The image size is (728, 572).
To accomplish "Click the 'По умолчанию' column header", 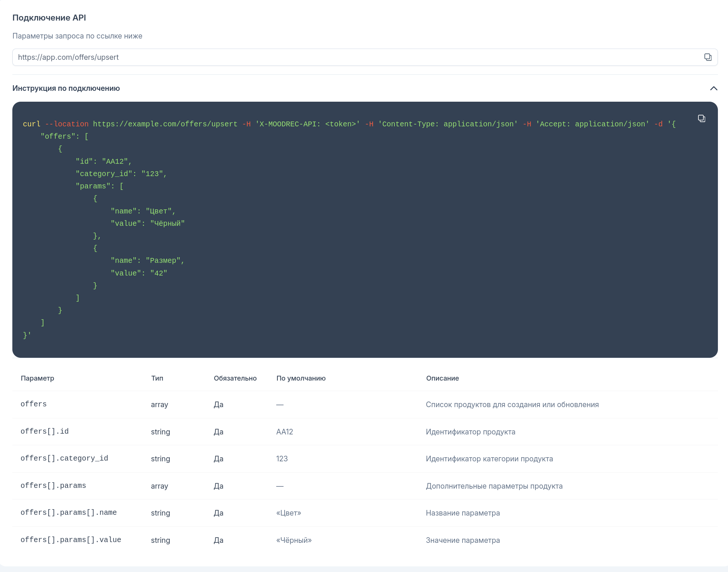I will tap(301, 378).
